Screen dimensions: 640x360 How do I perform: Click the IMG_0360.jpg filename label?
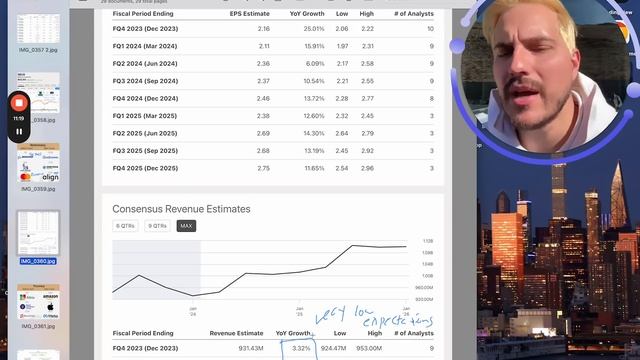coord(38,261)
